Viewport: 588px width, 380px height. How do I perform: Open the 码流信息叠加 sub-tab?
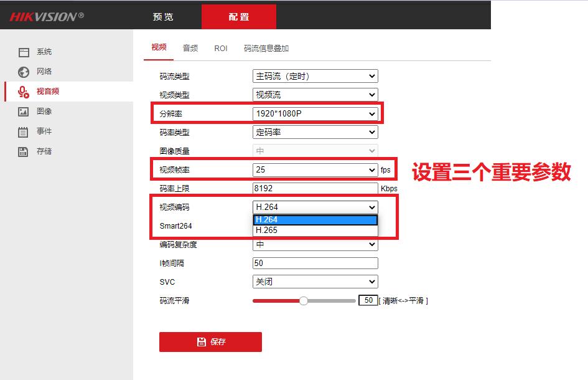pos(266,49)
